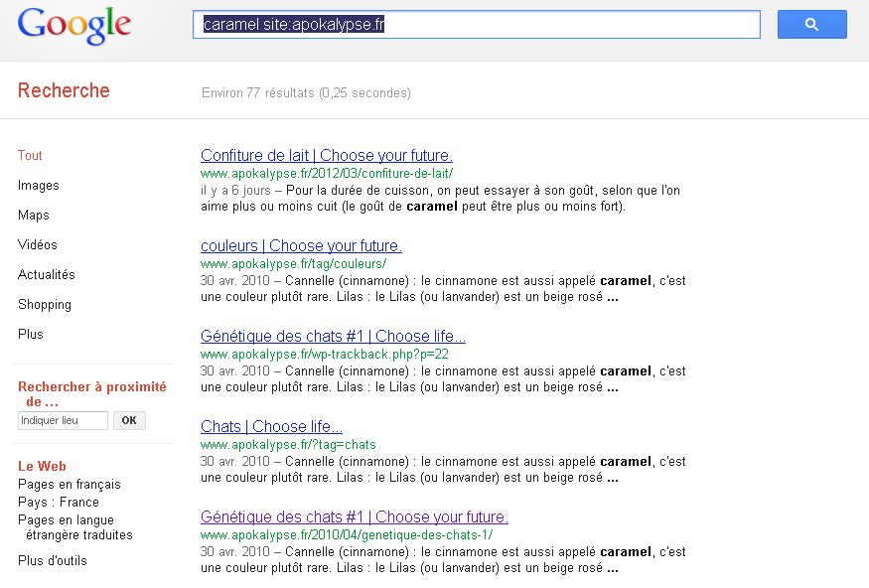The height and width of the screenshot is (588, 869).
Task: Click the tag/couleurs green URL
Action: 293,264
